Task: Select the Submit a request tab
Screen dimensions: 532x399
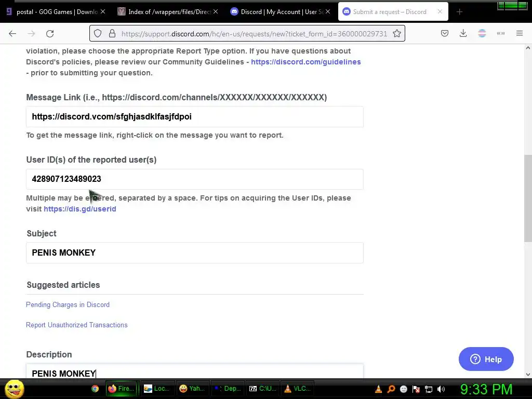Action: point(393,12)
